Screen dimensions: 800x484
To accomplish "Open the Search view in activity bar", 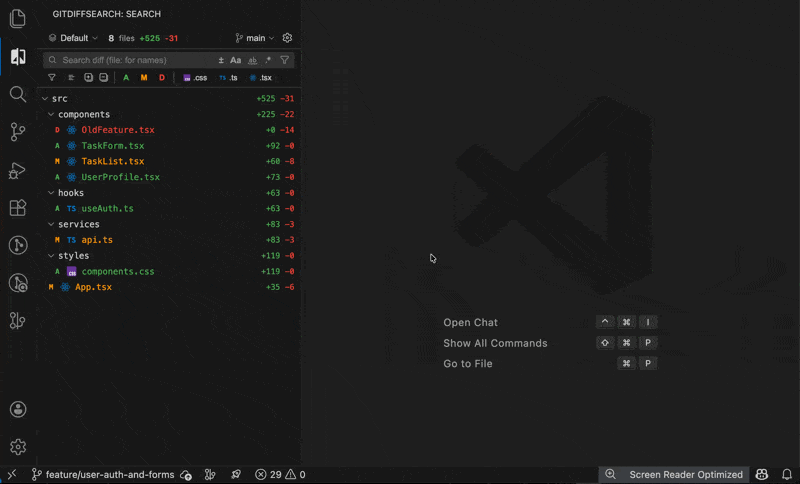I will click(x=17, y=94).
